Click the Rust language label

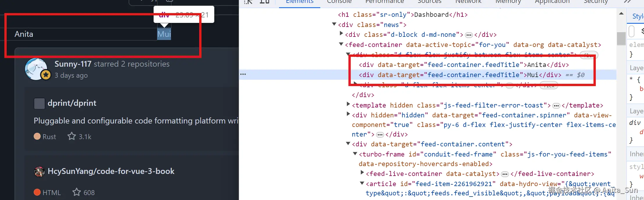tap(49, 137)
